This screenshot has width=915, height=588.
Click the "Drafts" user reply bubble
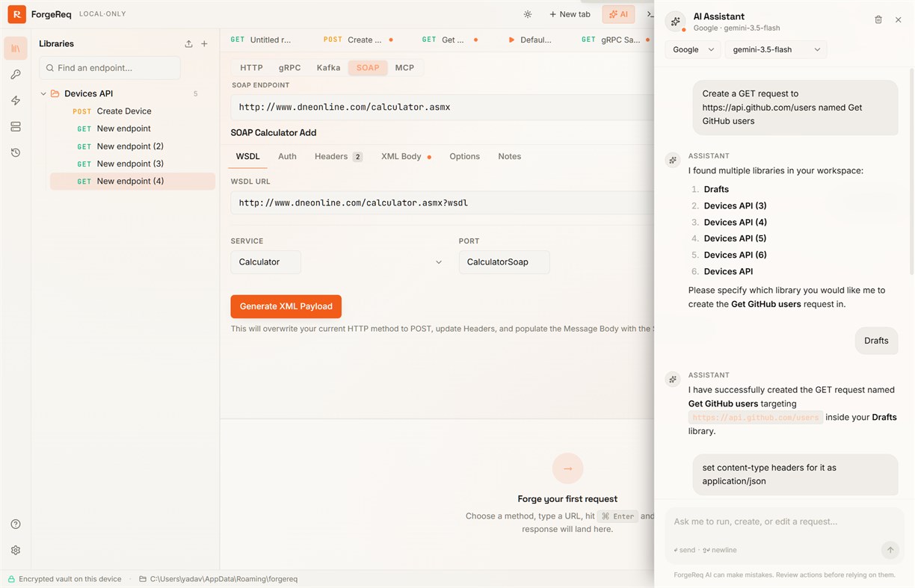[x=876, y=341]
